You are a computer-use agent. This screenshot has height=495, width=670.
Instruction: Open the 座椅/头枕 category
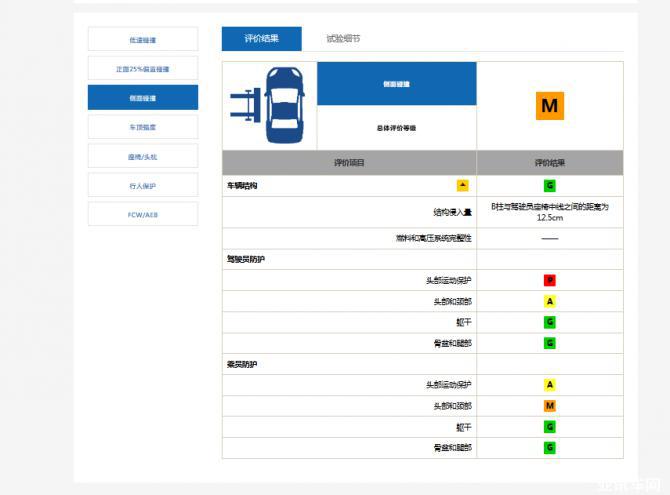pyautogui.click(x=143, y=156)
